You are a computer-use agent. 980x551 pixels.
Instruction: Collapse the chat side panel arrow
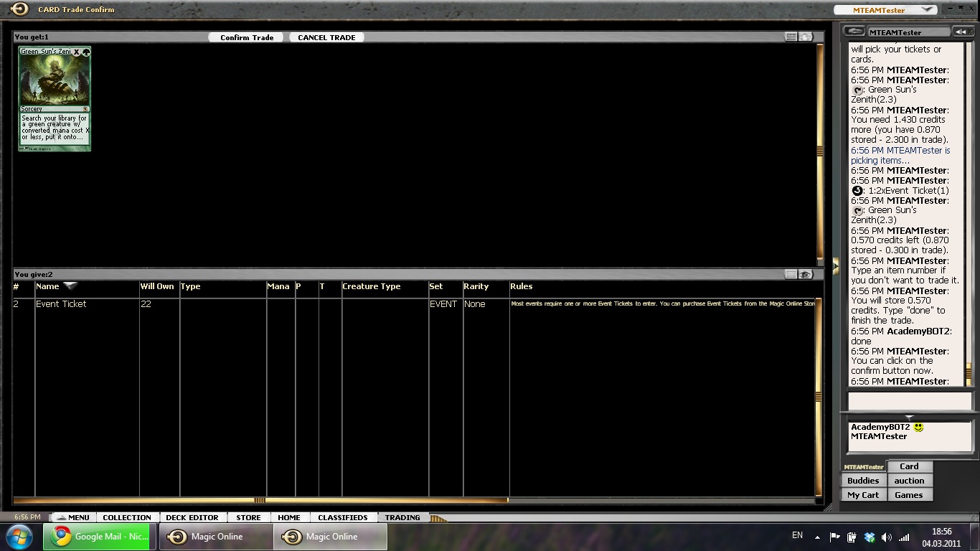(835, 266)
